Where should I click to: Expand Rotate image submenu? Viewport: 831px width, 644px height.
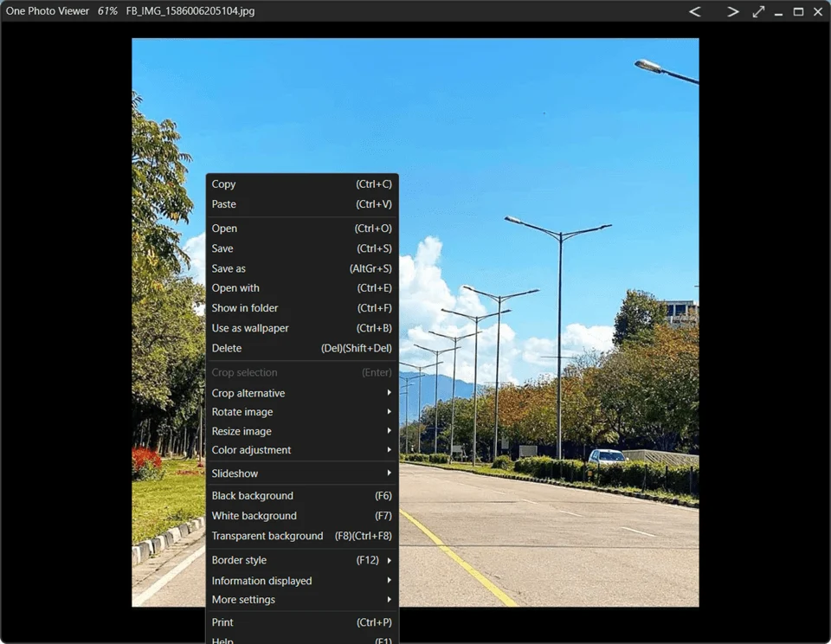[302, 412]
